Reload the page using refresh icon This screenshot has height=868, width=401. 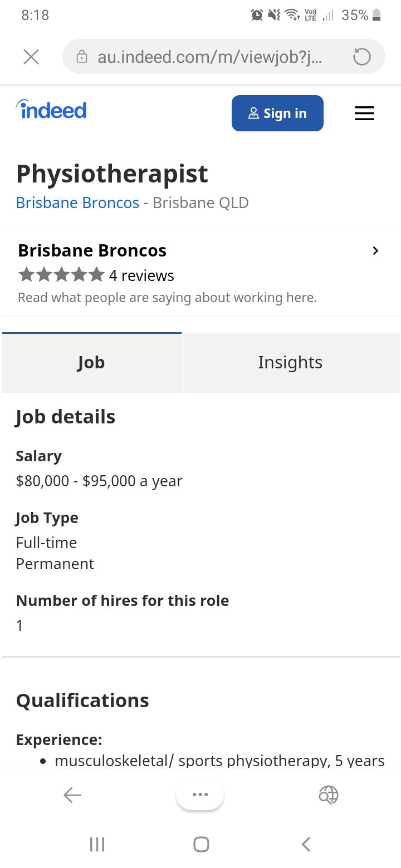pyautogui.click(x=362, y=57)
